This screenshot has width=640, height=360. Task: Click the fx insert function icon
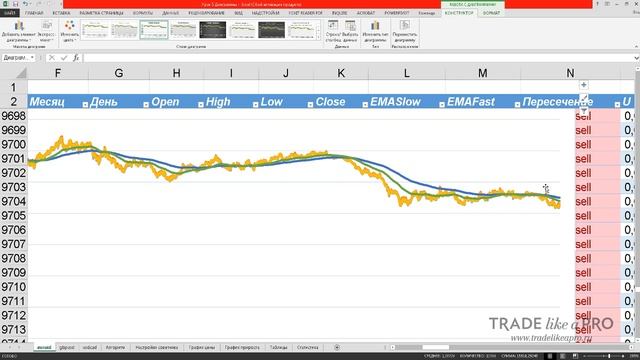point(76,58)
